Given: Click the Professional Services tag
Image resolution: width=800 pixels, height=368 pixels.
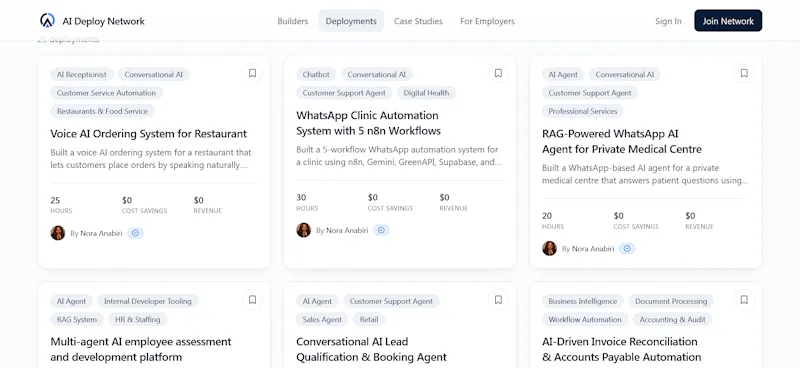Looking at the screenshot, I should [x=583, y=111].
